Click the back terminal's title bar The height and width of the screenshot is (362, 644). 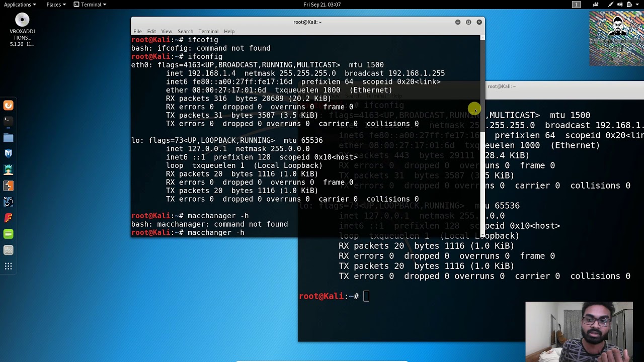click(x=565, y=86)
